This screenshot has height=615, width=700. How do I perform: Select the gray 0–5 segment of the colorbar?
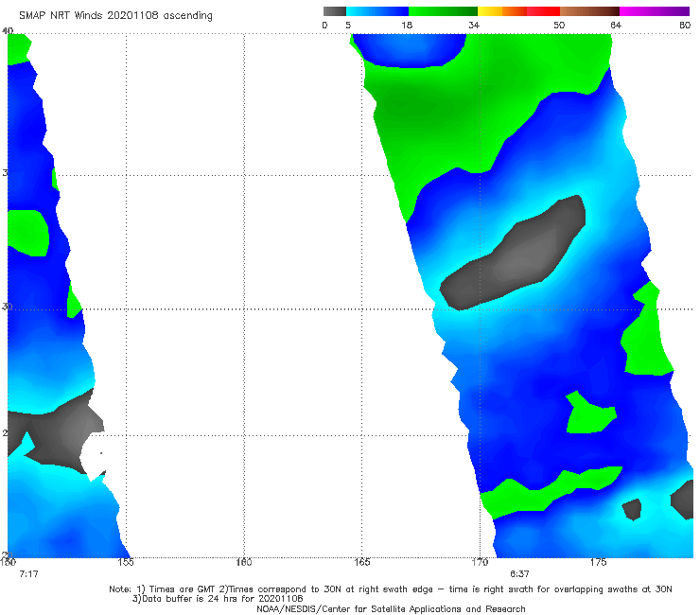click(335, 11)
